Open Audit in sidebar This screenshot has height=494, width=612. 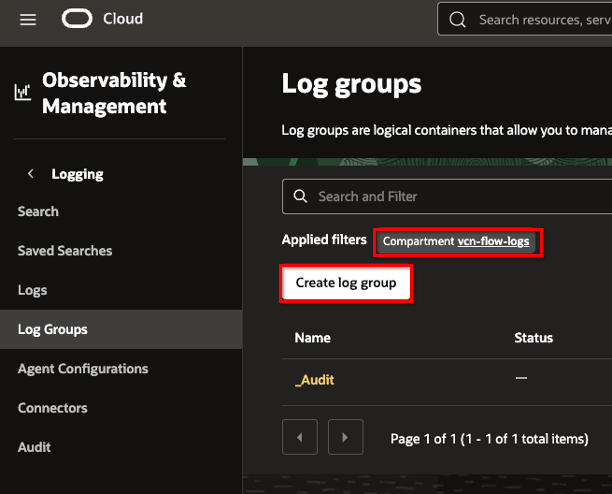[x=34, y=447]
